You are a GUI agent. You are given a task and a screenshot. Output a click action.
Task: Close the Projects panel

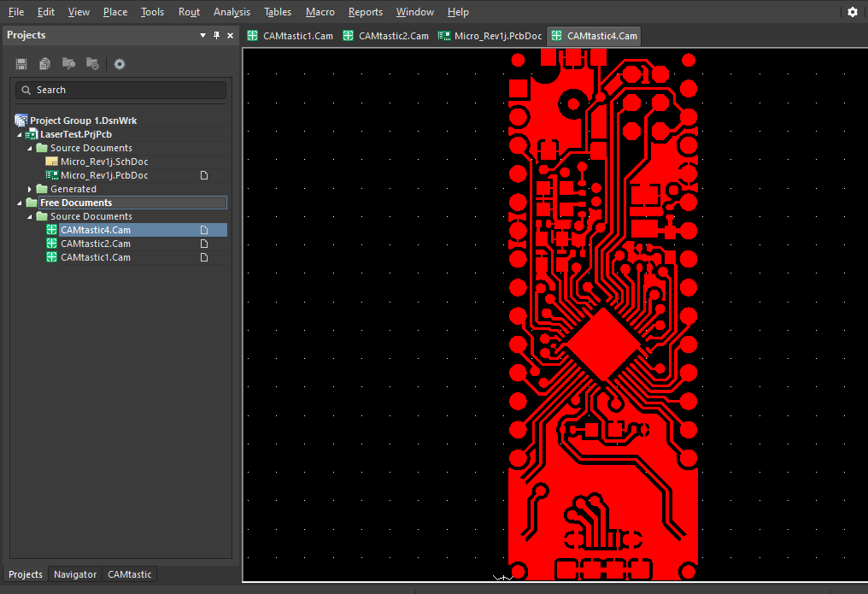(x=231, y=35)
